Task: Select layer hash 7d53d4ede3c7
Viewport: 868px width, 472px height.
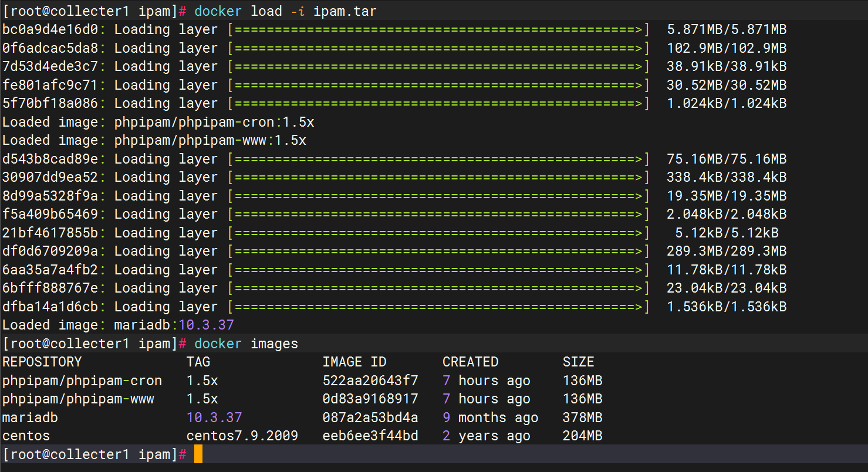Action: pos(50,67)
